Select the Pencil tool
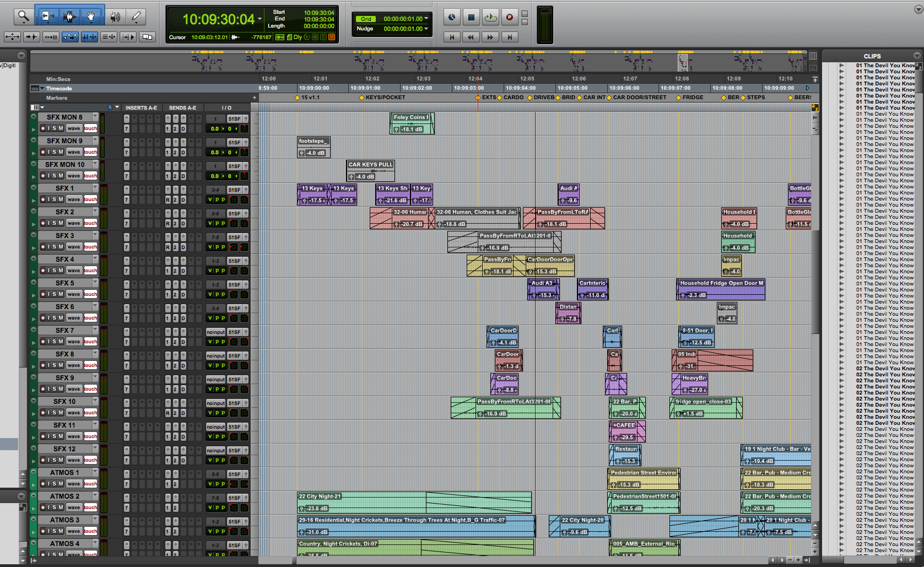 tap(137, 17)
